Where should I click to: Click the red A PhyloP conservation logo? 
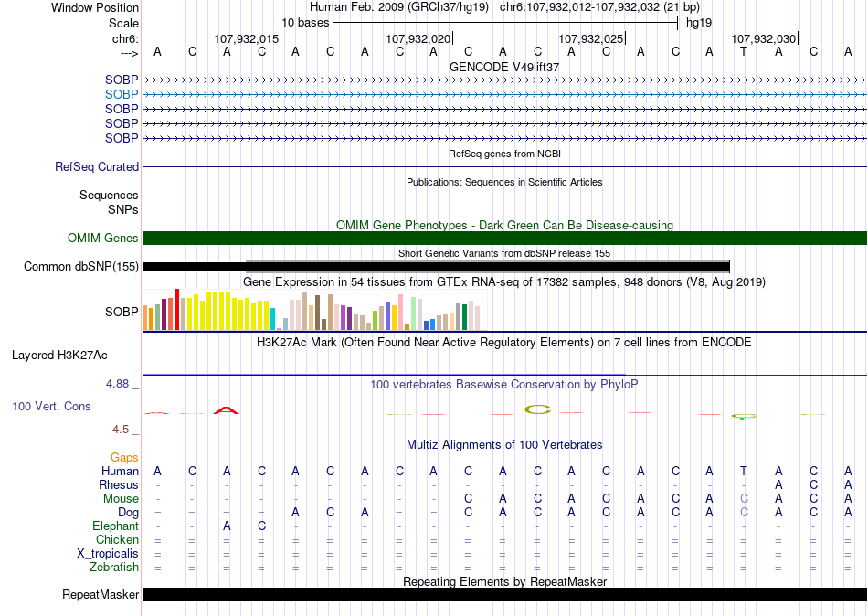pyautogui.click(x=226, y=410)
